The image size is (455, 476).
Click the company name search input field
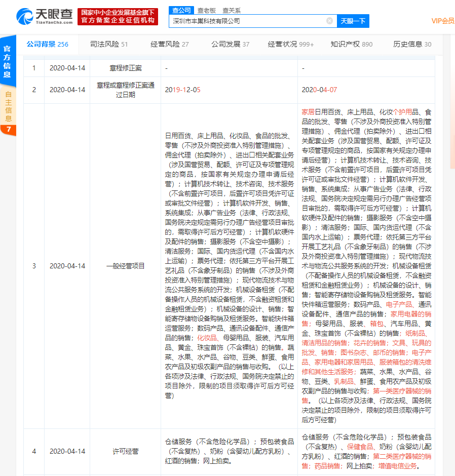pos(248,21)
